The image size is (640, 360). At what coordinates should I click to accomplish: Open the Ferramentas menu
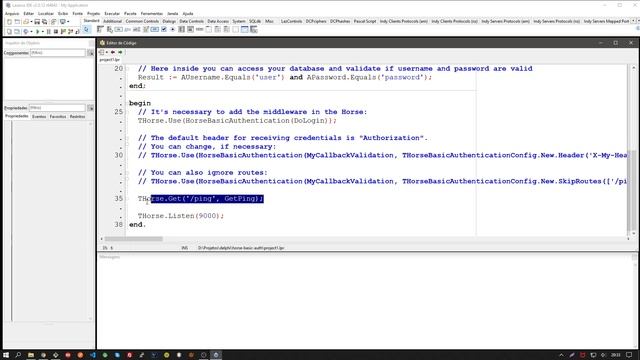[x=151, y=13]
